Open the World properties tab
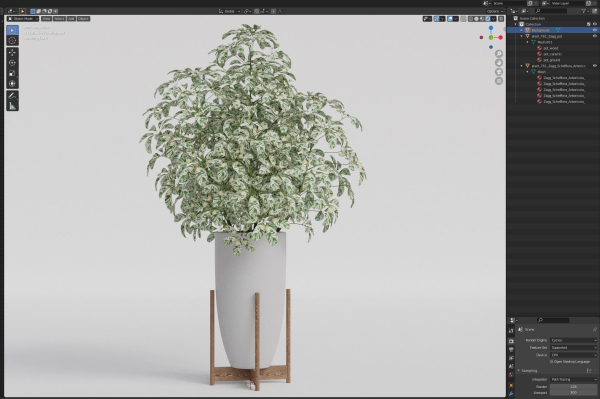This screenshot has height=399, width=600. (511, 375)
